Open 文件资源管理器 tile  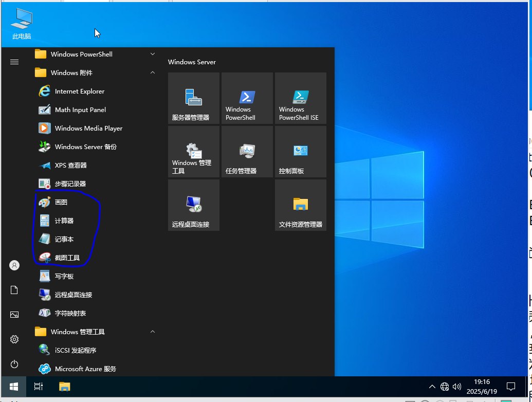pyautogui.click(x=301, y=205)
